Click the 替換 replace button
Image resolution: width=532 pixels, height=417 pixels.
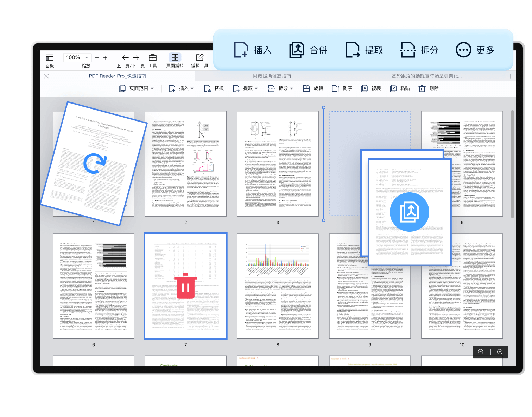214,88
